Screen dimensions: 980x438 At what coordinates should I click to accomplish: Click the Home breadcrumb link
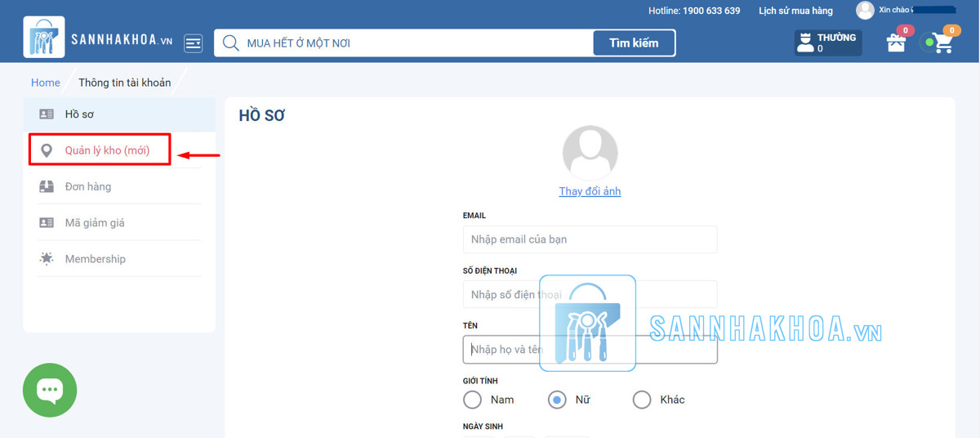46,83
